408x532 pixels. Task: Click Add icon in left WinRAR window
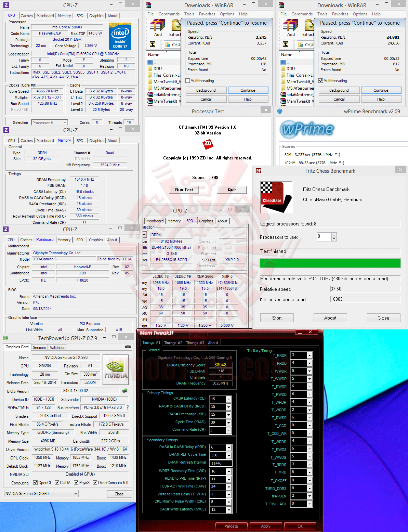click(158, 28)
